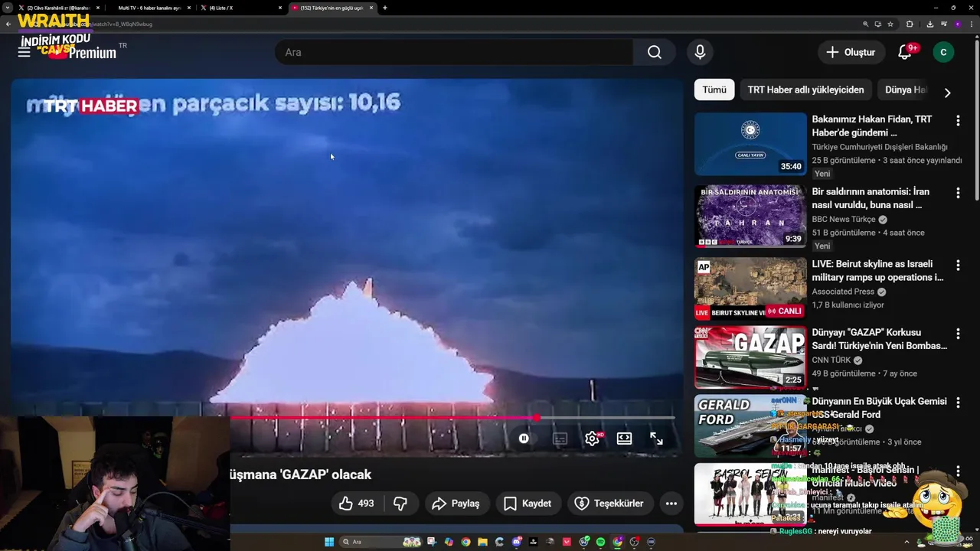This screenshot has width=980, height=551.
Task: Open the account avatar menu
Action: [x=943, y=52]
